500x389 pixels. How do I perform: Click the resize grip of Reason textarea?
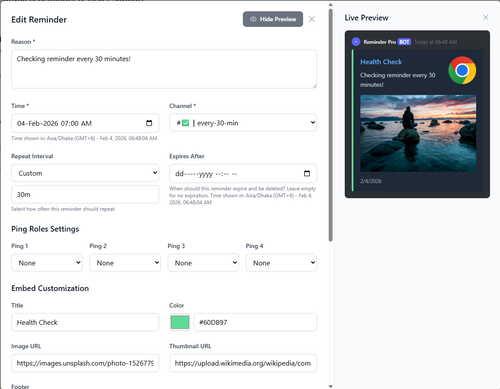click(x=314, y=86)
